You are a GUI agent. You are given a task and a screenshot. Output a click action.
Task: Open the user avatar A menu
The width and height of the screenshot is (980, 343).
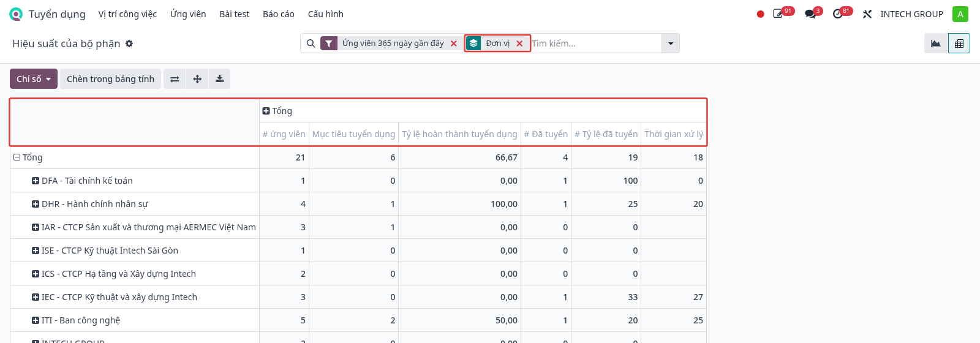pyautogui.click(x=960, y=14)
